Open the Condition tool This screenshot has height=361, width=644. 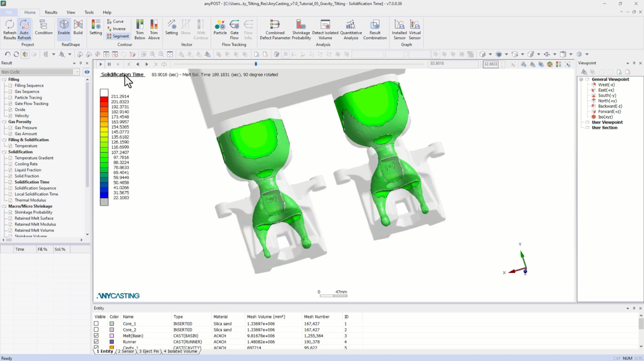[44, 28]
